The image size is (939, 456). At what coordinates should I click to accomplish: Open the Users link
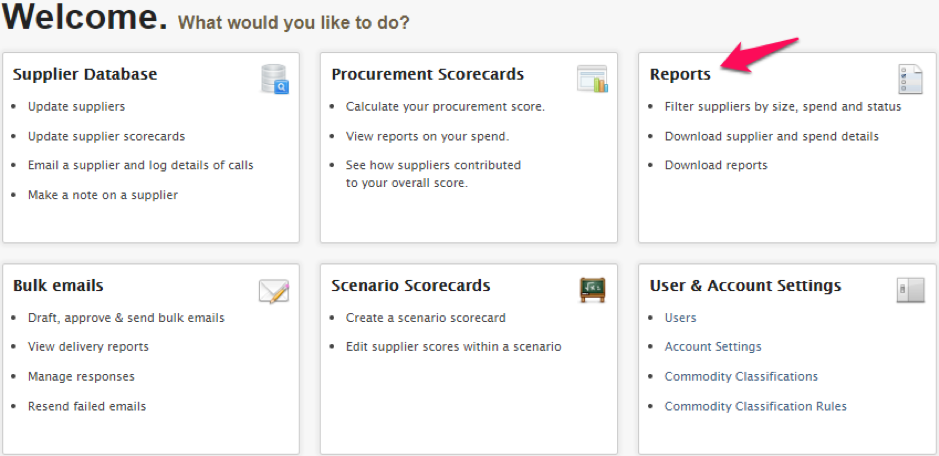680,318
